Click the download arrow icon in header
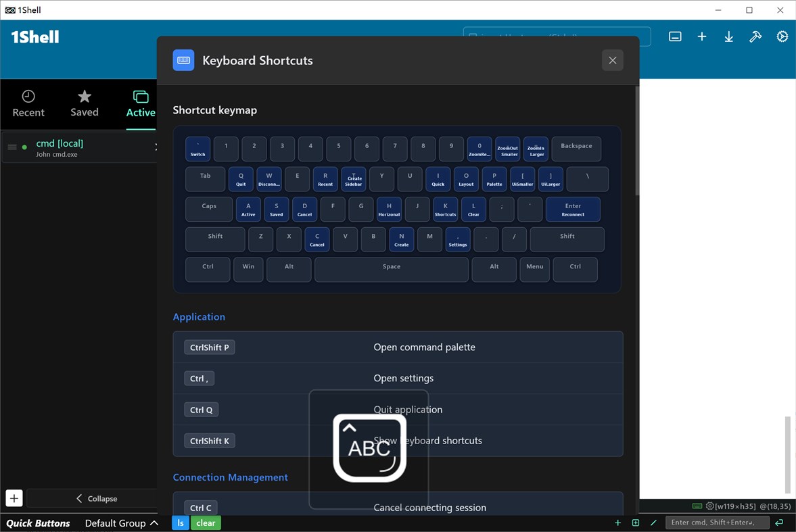Image resolution: width=796 pixels, height=532 pixels. [x=728, y=37]
